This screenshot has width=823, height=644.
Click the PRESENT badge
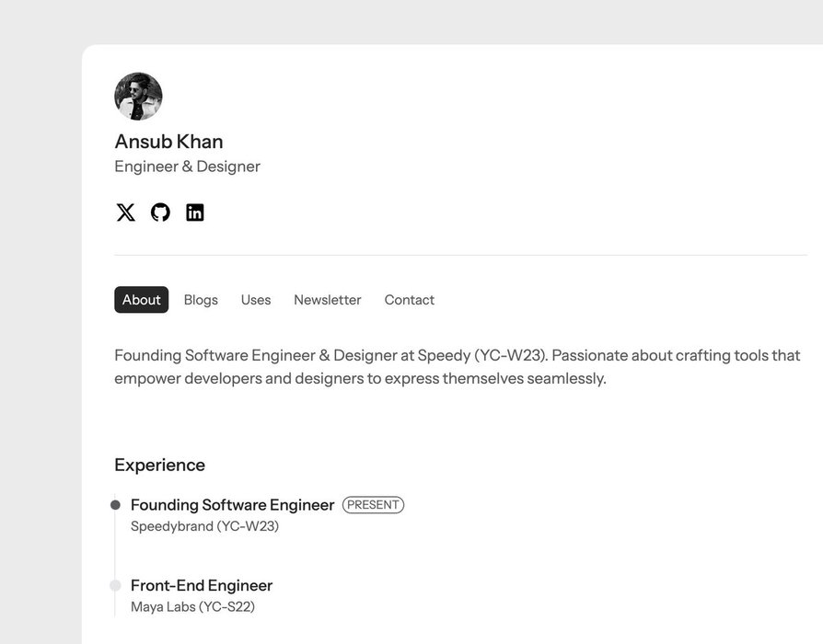pyautogui.click(x=373, y=504)
